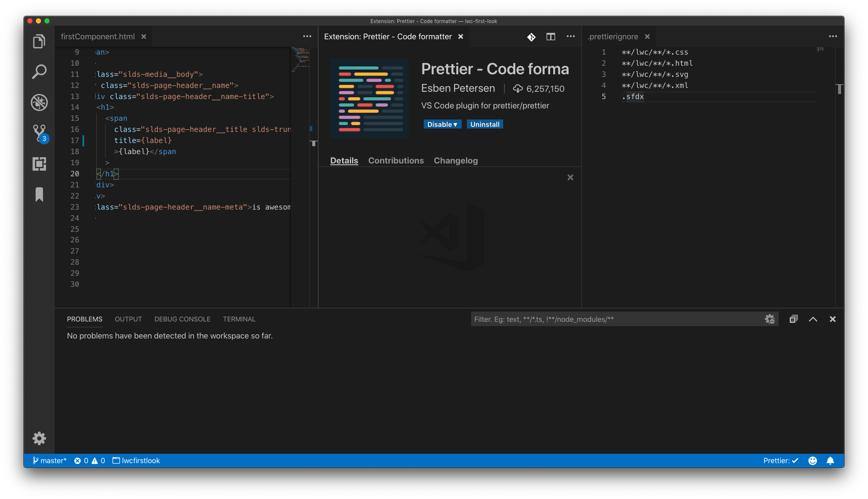Open more actions for Prettier extension editor
Viewport: 868px width, 499px height.
click(571, 37)
